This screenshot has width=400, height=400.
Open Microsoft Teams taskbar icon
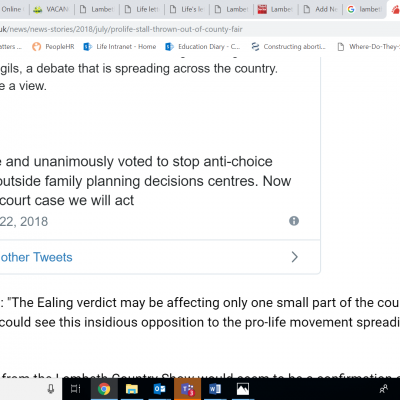[187, 389]
